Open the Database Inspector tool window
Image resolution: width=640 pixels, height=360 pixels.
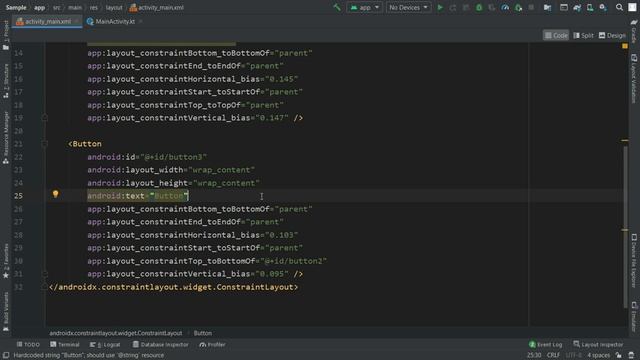(x=160, y=344)
